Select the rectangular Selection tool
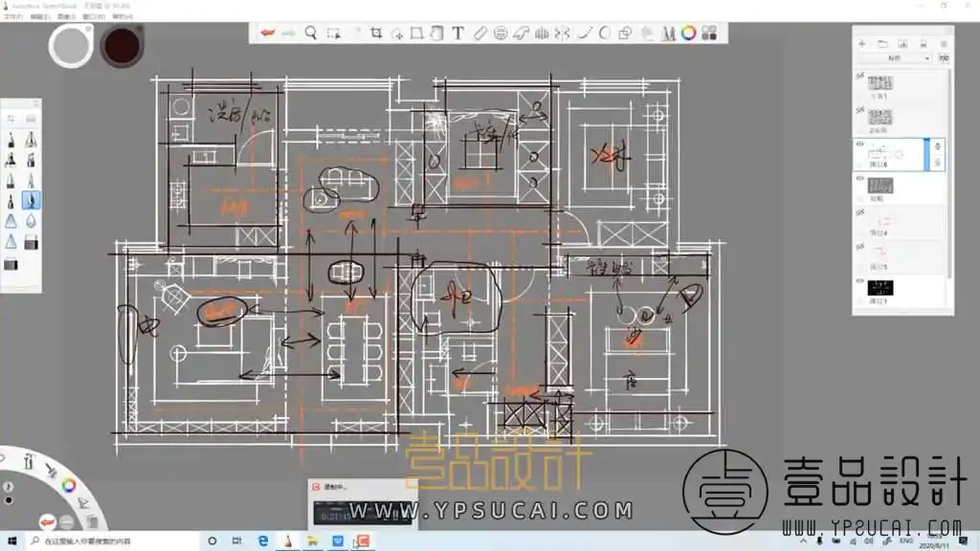The image size is (980, 551). [x=334, y=33]
